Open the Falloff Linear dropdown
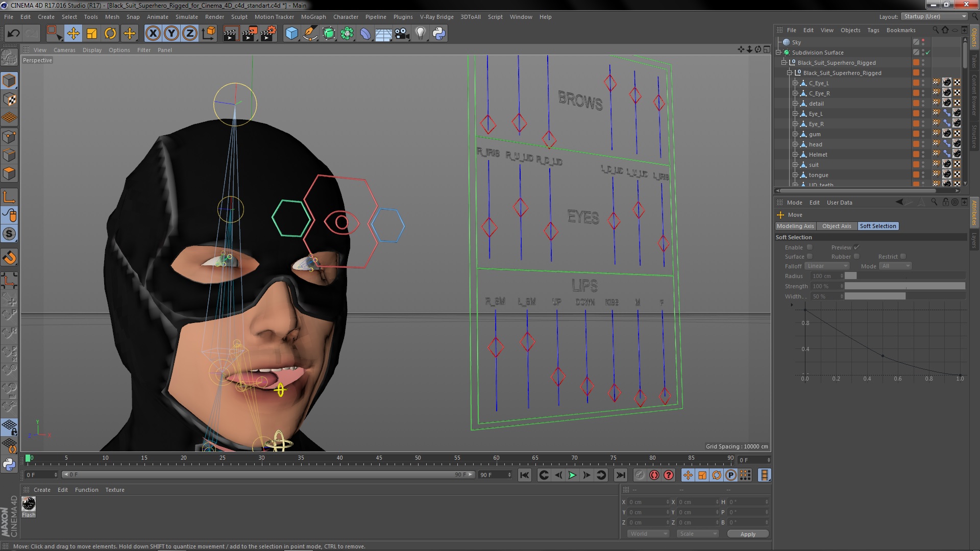Viewport: 980px width, 551px height. click(827, 266)
